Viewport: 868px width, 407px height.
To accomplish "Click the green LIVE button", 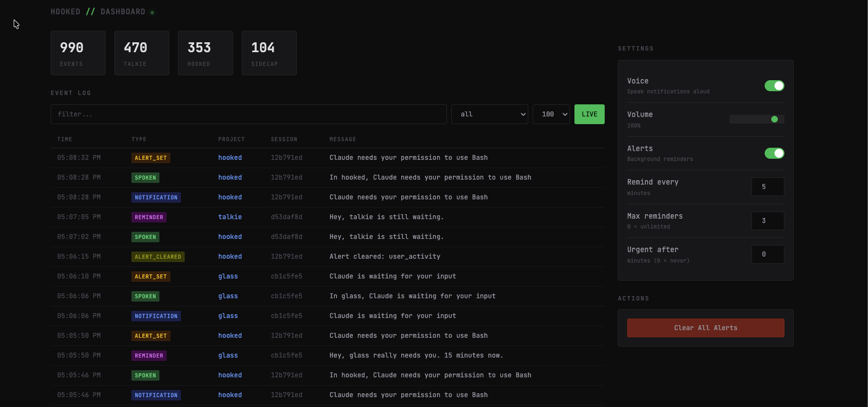I will 589,114.
